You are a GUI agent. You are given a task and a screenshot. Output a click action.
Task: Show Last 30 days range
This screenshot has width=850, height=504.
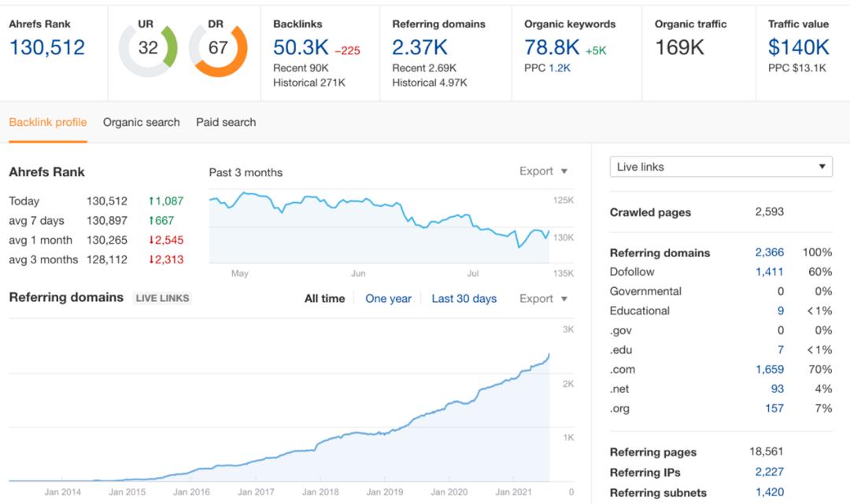click(464, 299)
